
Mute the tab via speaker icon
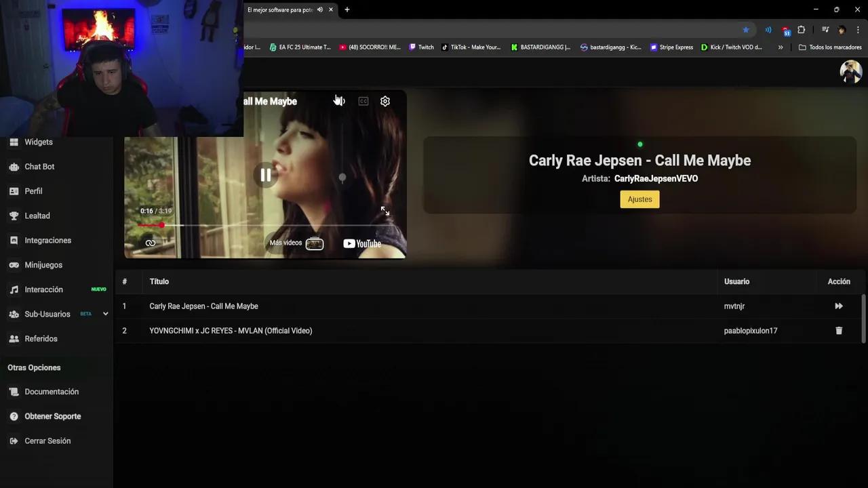click(320, 9)
